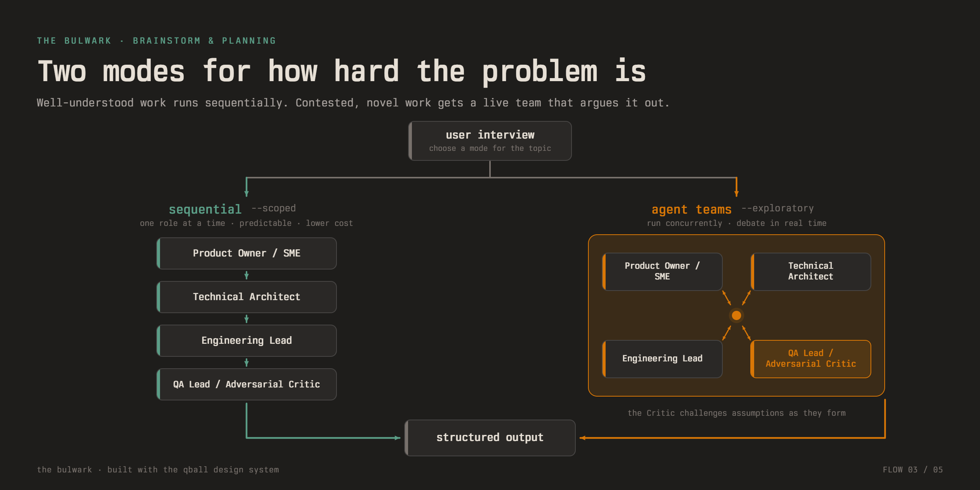
Task: Click the title 'Two modes for how hard the problem is'
Action: (x=342, y=72)
